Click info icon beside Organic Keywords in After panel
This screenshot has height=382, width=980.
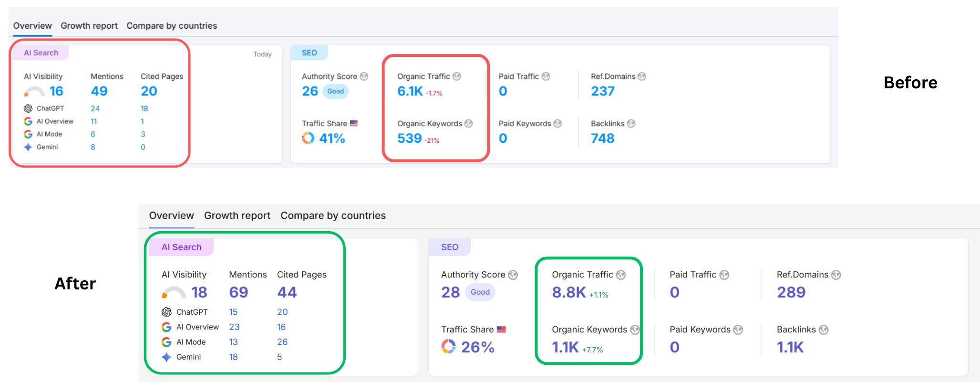635,330
